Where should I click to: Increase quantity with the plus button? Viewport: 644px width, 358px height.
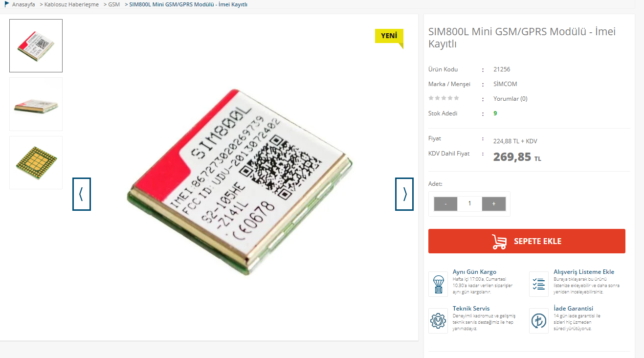coord(494,203)
